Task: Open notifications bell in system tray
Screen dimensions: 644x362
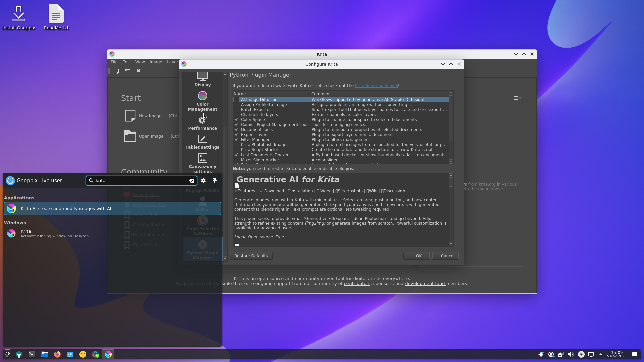Action: click(541, 354)
